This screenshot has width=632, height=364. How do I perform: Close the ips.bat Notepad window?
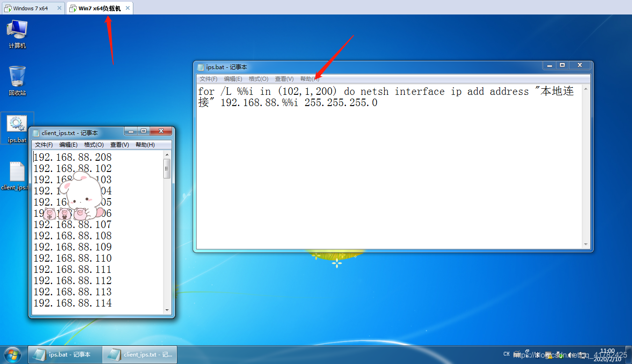click(580, 65)
